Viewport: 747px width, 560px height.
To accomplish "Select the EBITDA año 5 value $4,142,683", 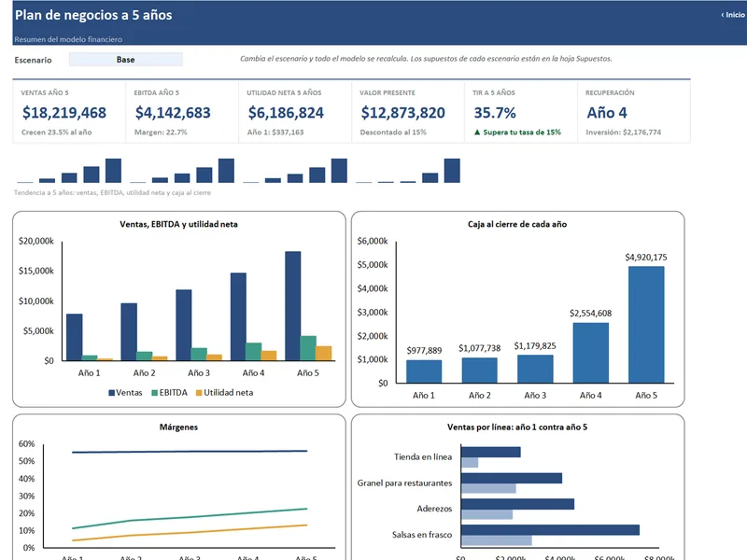I will click(x=173, y=112).
